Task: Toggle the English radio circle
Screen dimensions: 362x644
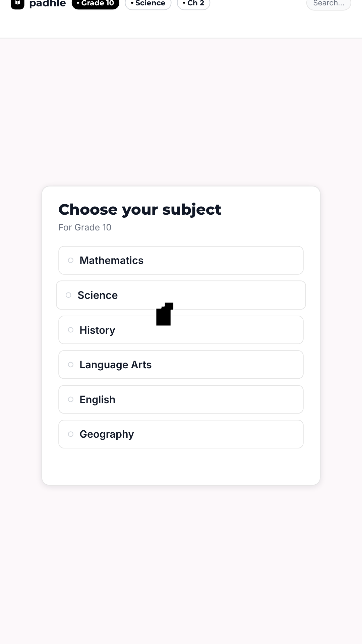Action: pyautogui.click(x=71, y=399)
